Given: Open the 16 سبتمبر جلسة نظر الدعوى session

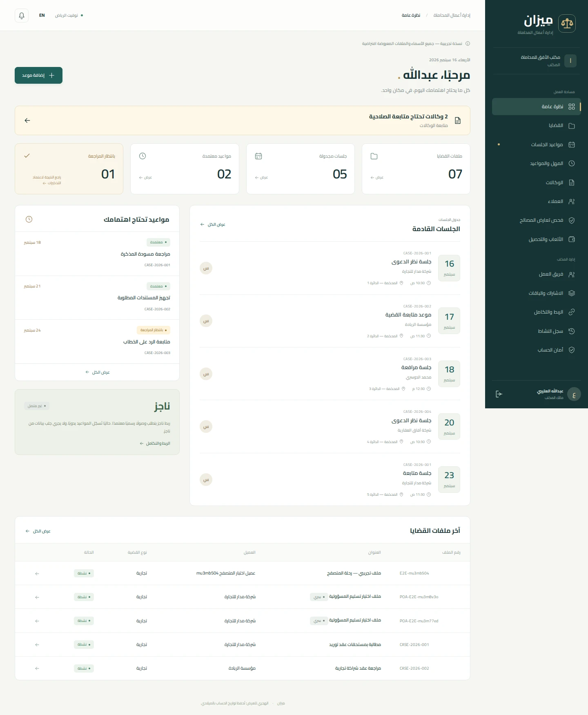Looking at the screenshot, I should (x=330, y=268).
